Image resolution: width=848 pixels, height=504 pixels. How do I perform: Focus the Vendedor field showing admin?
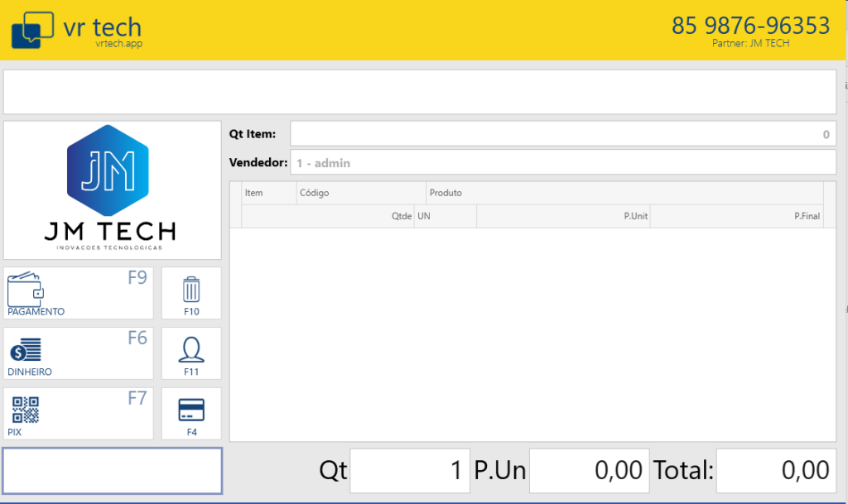[562, 163]
